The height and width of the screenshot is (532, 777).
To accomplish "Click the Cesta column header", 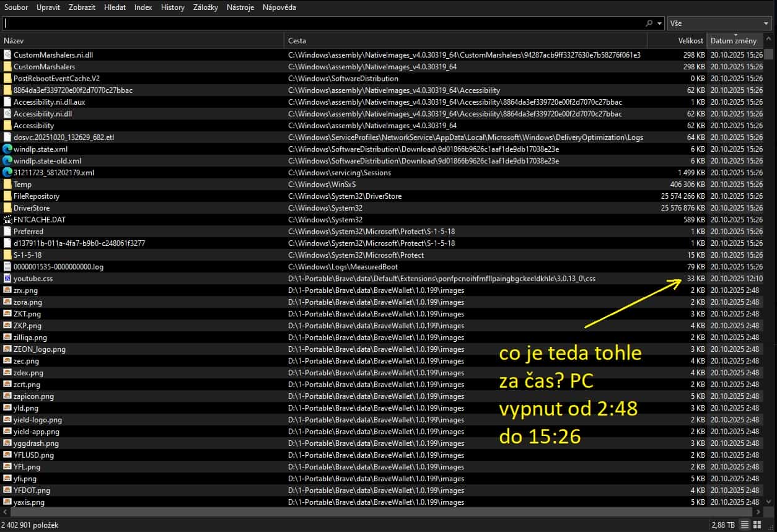I will [297, 41].
